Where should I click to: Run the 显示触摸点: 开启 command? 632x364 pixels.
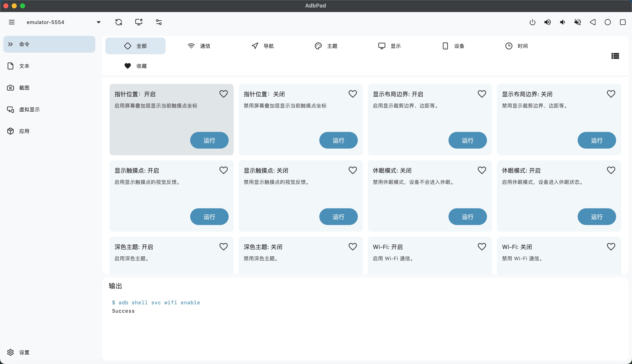coord(209,216)
